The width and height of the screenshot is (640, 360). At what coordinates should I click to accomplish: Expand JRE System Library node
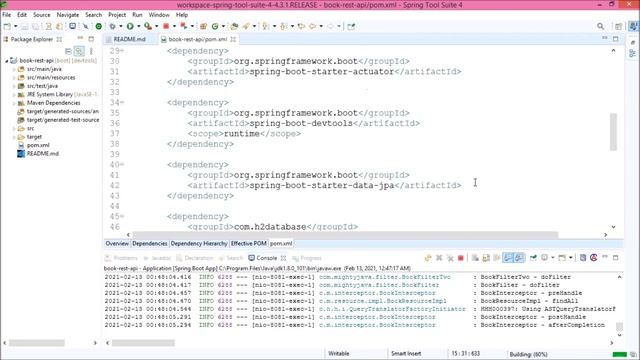click(14, 95)
